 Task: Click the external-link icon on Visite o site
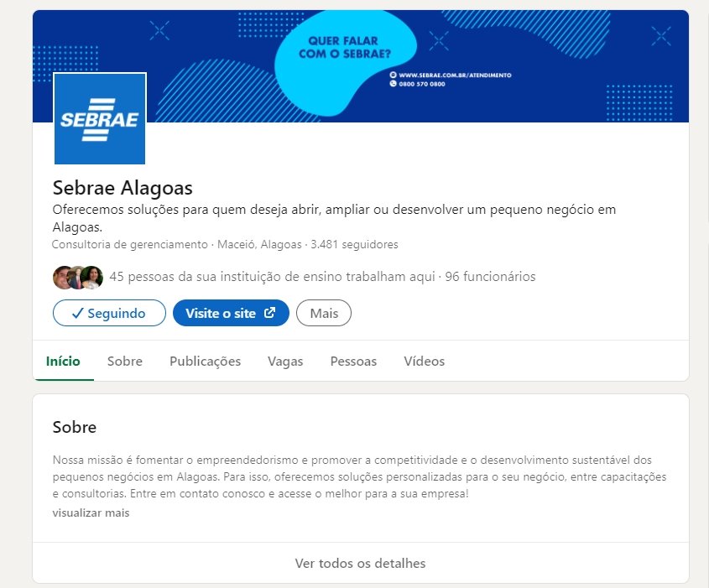[x=269, y=313]
